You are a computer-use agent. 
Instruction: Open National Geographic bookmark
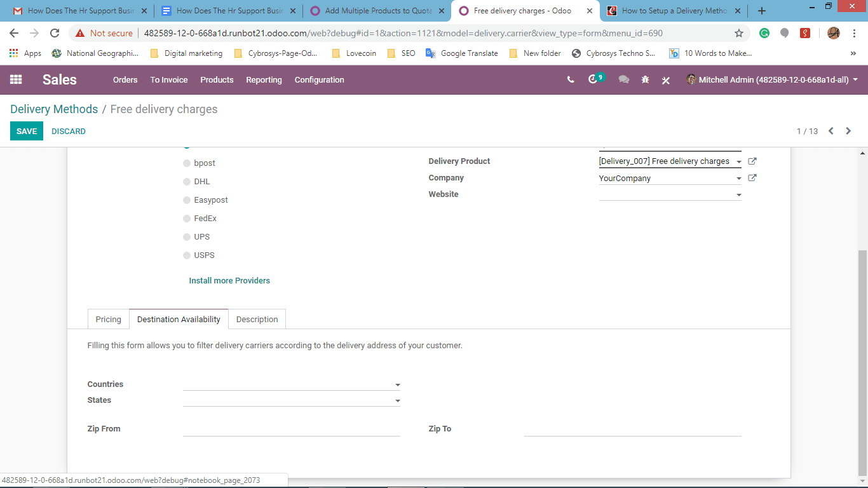pos(95,53)
